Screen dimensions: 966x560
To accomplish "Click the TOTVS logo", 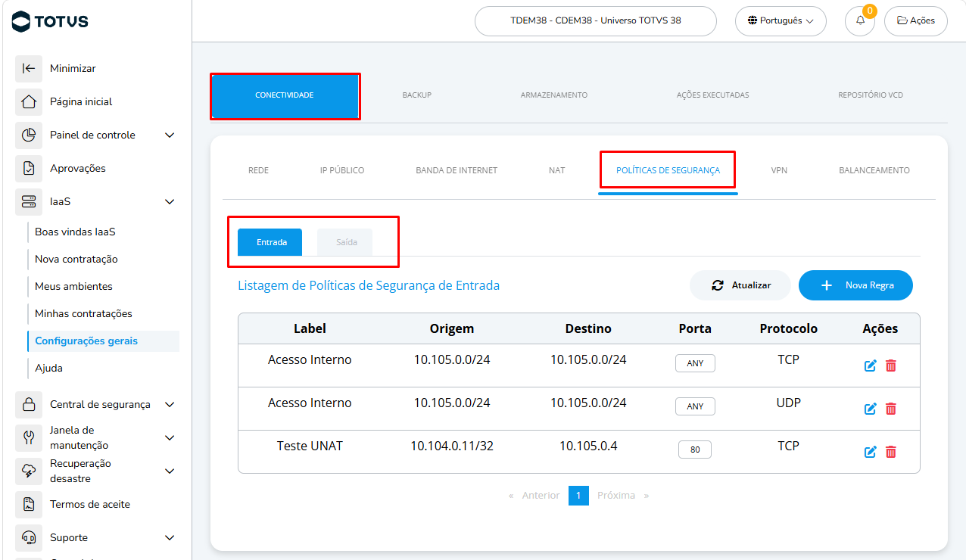I will [50, 22].
